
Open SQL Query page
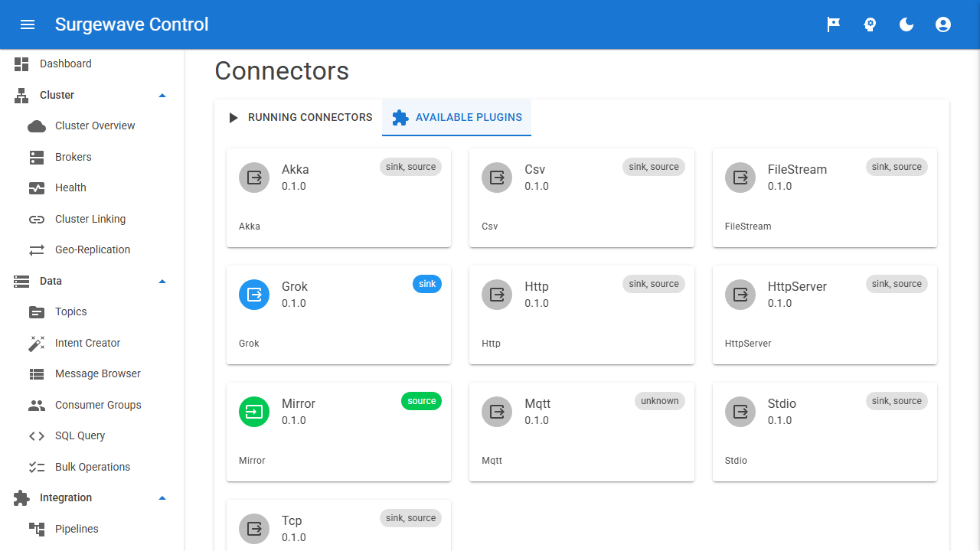92,436
